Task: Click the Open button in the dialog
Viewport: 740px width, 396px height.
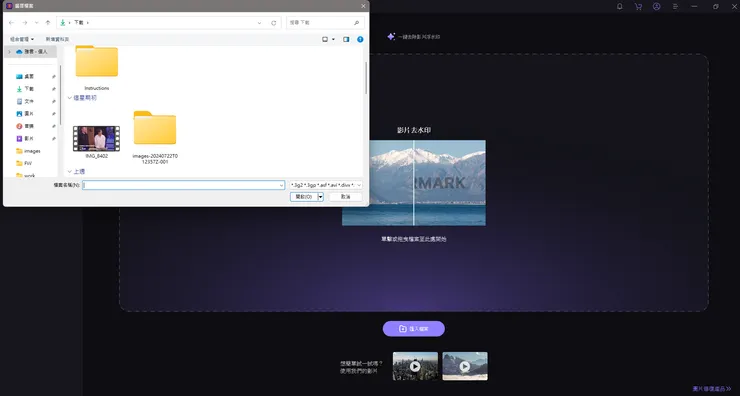Action: [x=304, y=197]
